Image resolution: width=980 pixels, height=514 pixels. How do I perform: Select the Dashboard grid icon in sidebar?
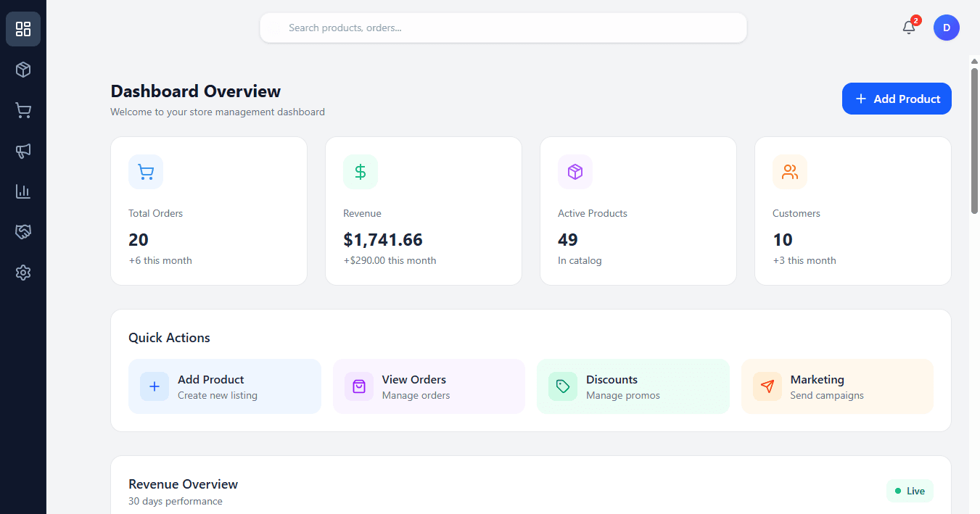point(22,29)
